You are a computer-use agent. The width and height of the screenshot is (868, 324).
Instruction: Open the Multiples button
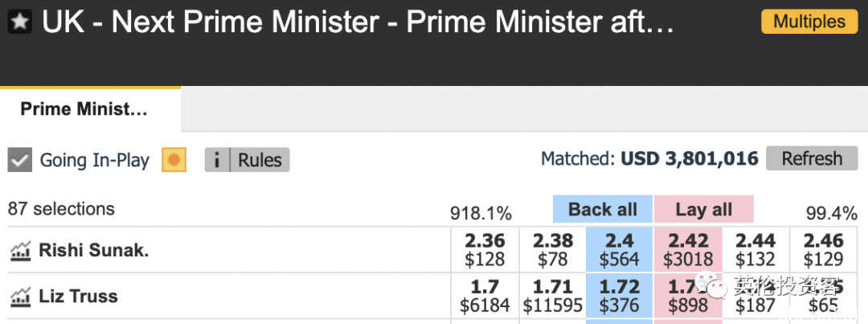809,22
